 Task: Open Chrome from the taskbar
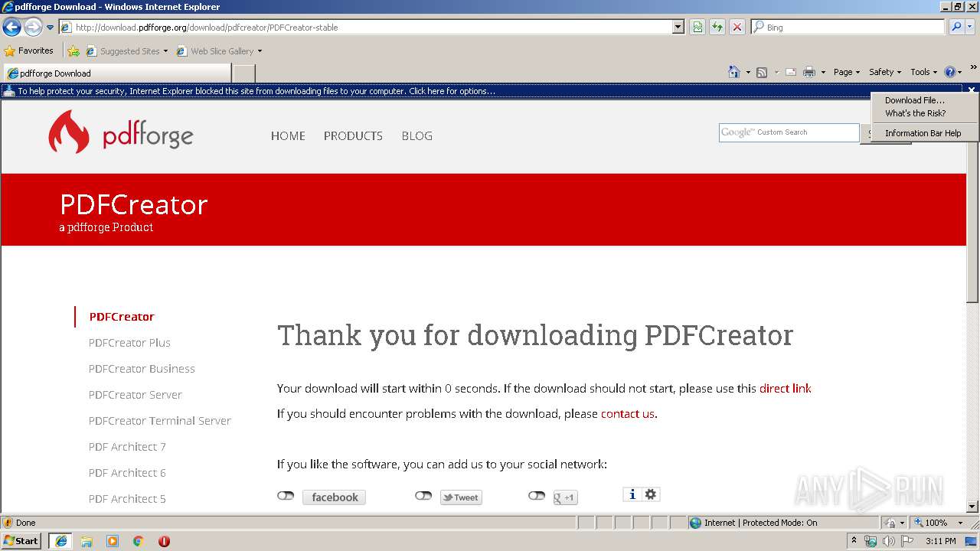click(x=138, y=541)
